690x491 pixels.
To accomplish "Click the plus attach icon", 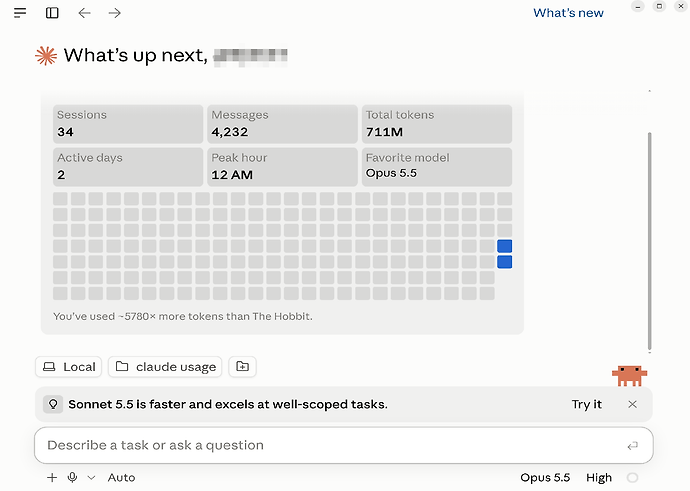I will pos(52,477).
